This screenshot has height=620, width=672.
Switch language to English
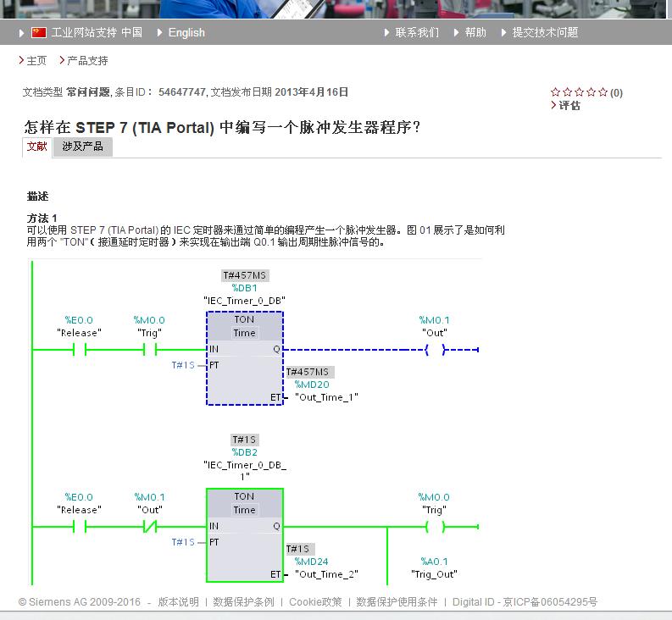[186, 32]
